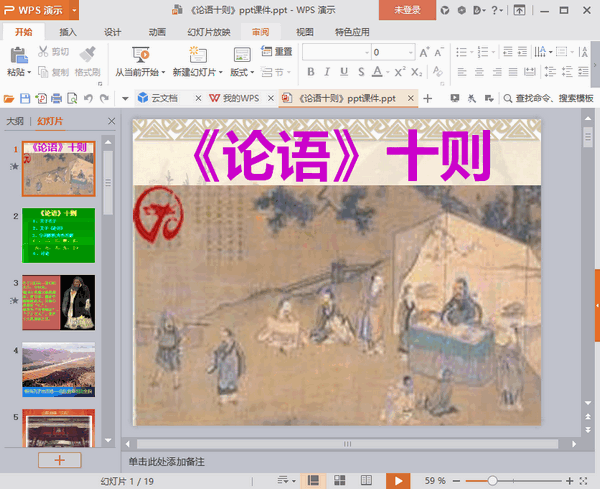Switch to the 动画 ribbon tab

(157, 32)
